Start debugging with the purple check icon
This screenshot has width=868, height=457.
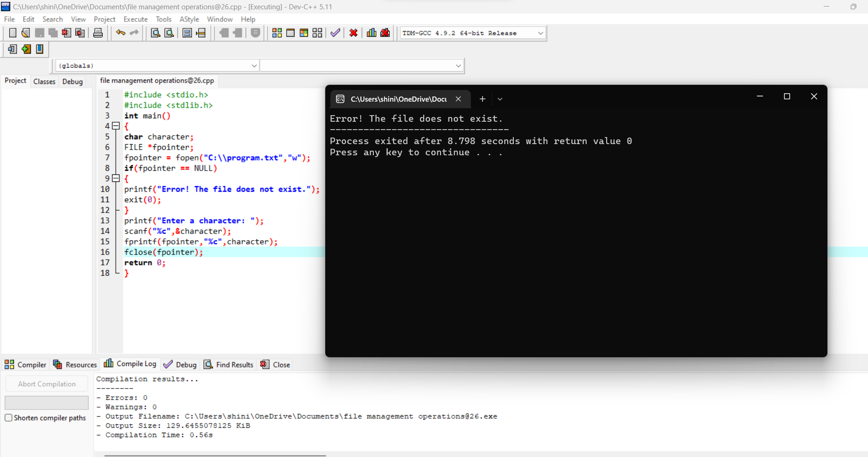click(x=335, y=33)
